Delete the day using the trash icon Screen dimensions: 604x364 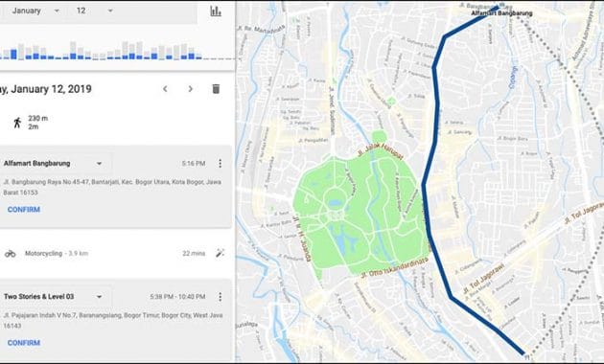coord(216,89)
